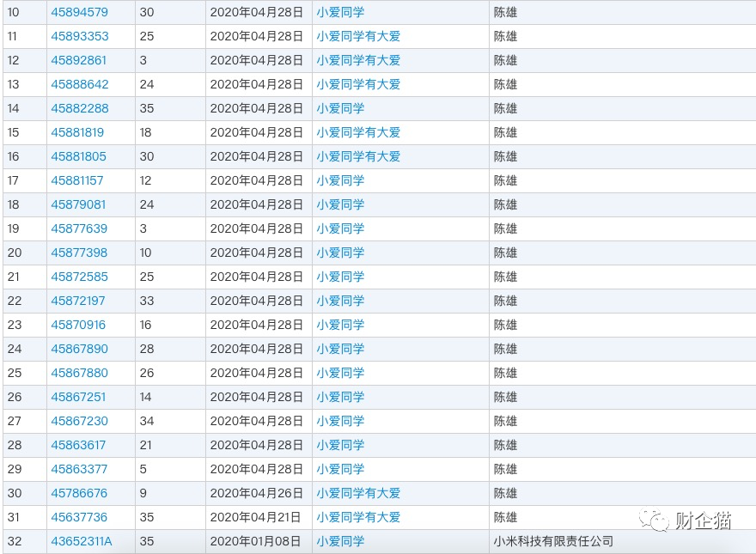Select class number 26 in row 25
756x554 pixels.
click(x=147, y=373)
